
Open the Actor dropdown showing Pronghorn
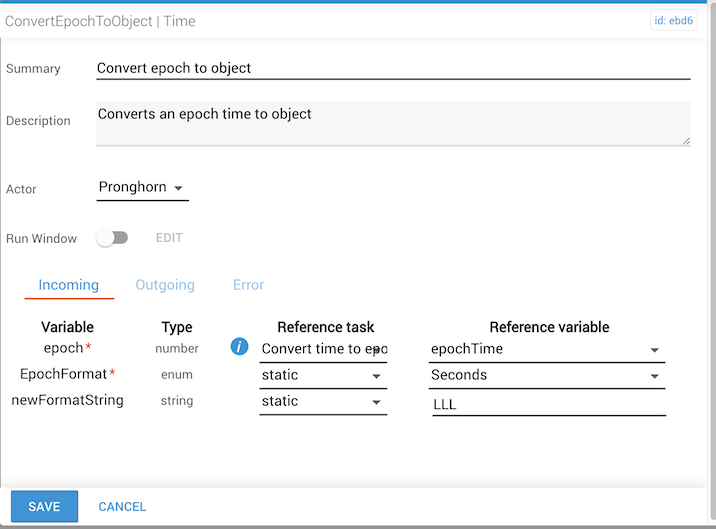click(142, 187)
